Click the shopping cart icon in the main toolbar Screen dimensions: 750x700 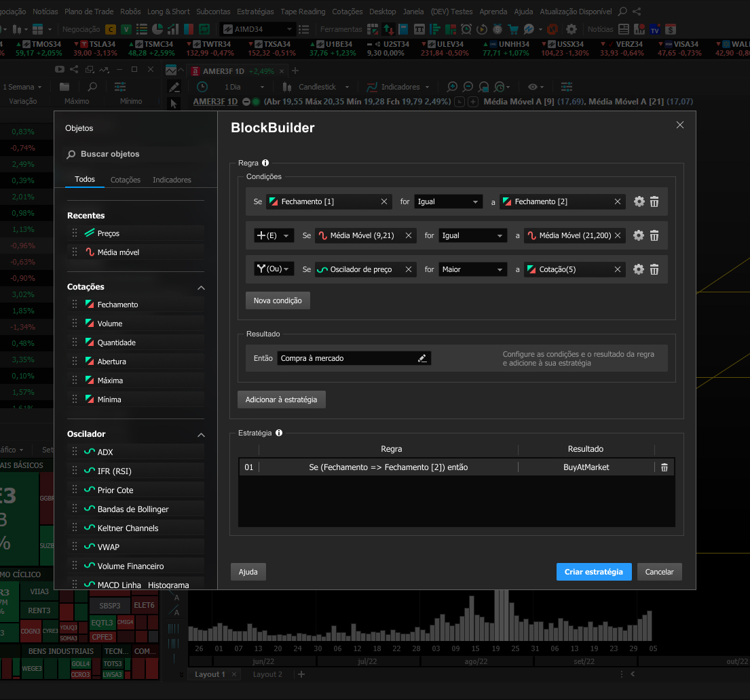pyautogui.click(x=513, y=29)
